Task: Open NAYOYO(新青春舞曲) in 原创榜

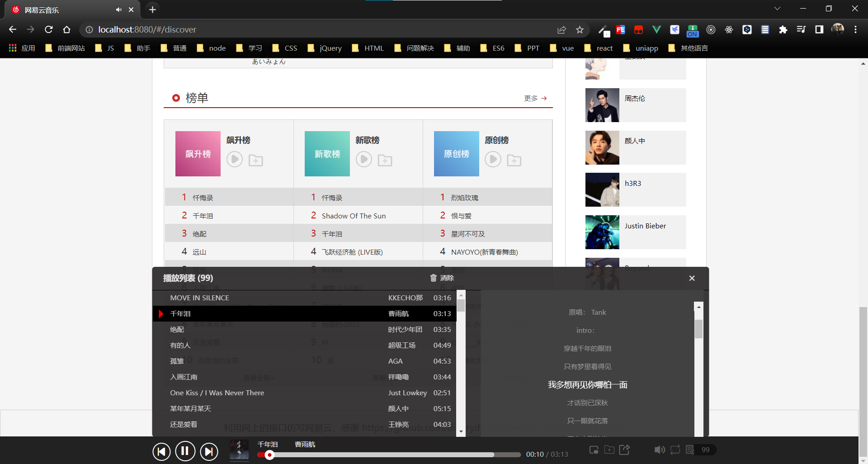Action: coord(485,252)
